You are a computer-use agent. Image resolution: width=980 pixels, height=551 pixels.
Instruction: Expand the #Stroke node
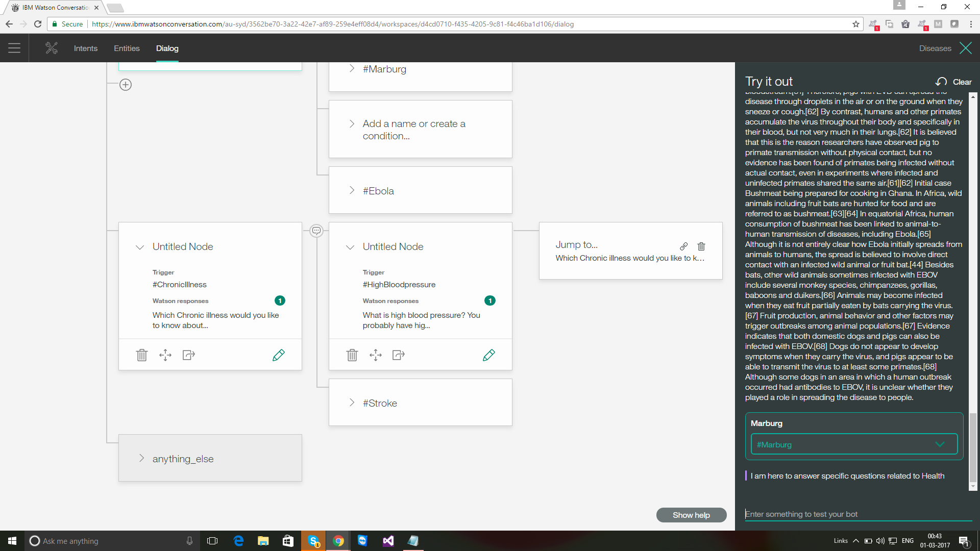tap(352, 403)
